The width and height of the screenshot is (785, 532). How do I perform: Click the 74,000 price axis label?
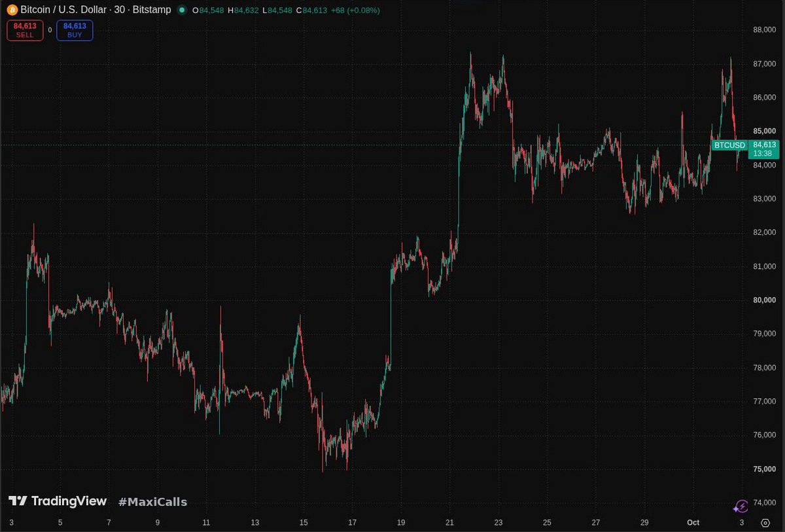[x=764, y=503]
